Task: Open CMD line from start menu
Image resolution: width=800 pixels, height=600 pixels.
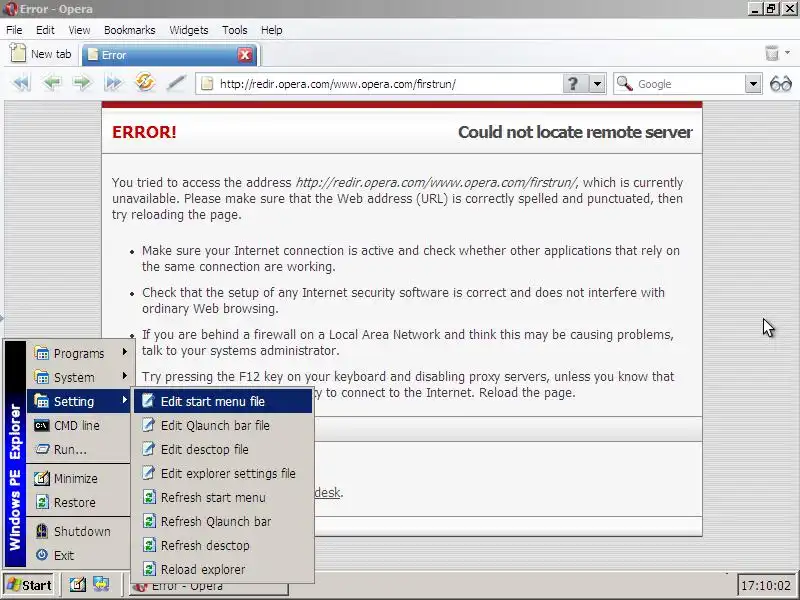Action: pyautogui.click(x=81, y=425)
